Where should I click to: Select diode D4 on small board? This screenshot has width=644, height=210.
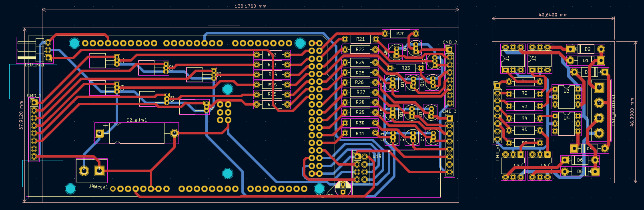[x=589, y=148]
